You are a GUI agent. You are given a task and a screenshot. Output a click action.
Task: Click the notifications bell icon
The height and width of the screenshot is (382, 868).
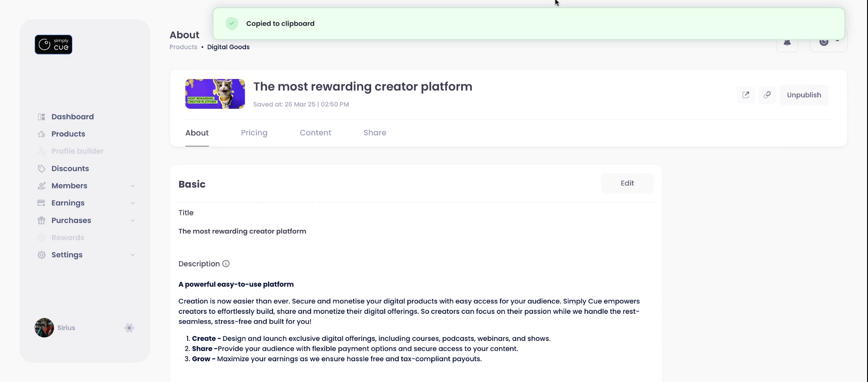coord(787,43)
